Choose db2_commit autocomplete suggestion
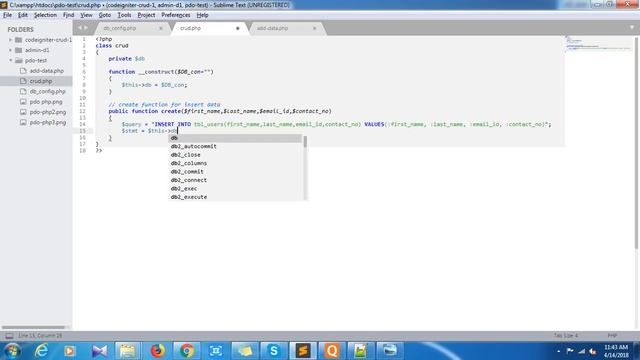Image resolution: width=640 pixels, height=360 pixels. [x=236, y=171]
